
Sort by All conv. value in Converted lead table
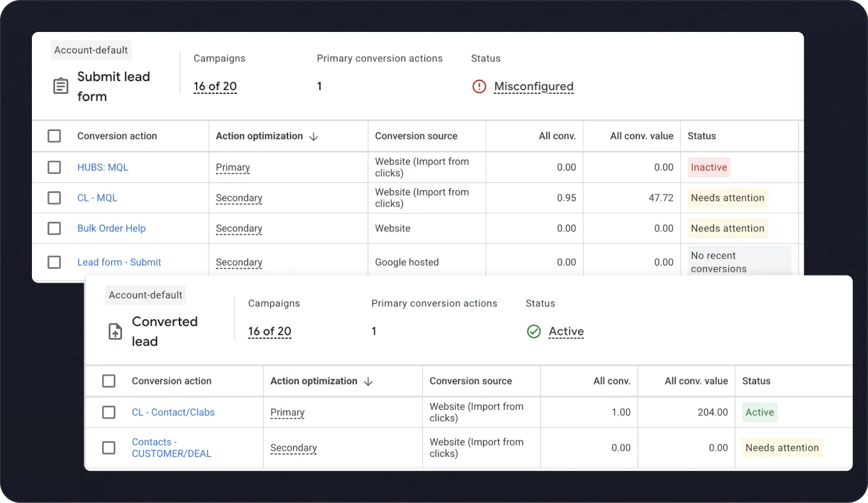point(696,381)
